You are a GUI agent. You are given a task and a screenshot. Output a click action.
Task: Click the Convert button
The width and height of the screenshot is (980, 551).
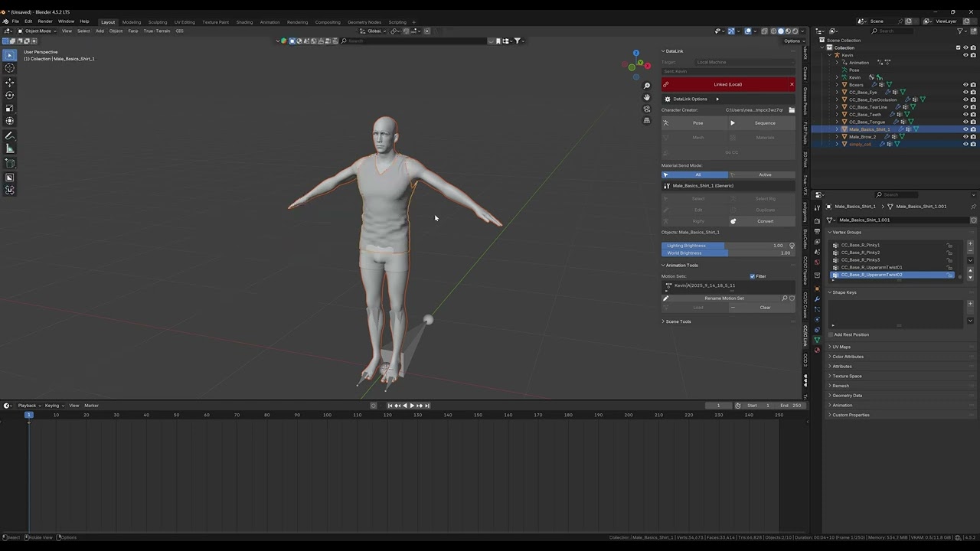click(765, 221)
